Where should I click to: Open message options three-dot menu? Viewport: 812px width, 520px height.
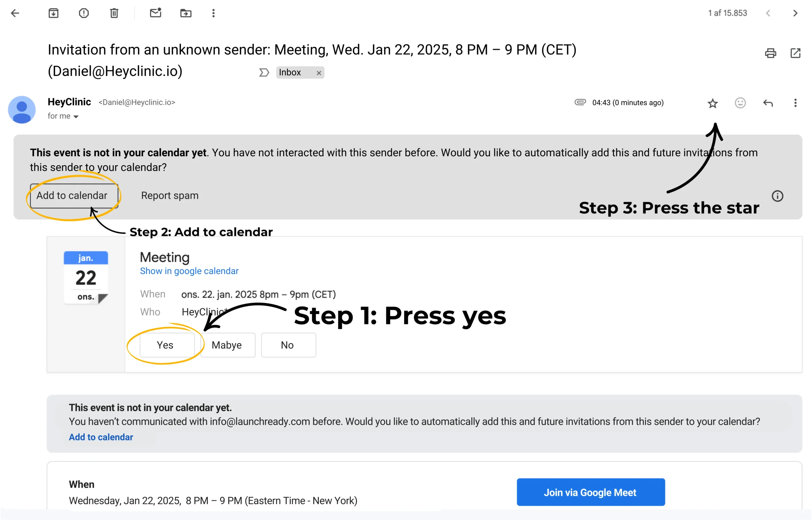tap(795, 103)
